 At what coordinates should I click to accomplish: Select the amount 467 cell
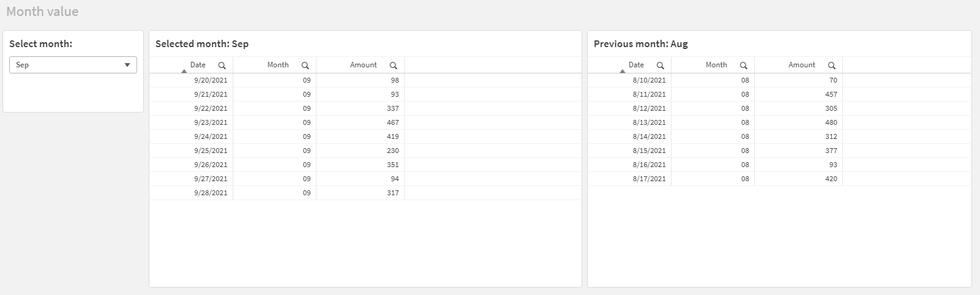click(360, 122)
